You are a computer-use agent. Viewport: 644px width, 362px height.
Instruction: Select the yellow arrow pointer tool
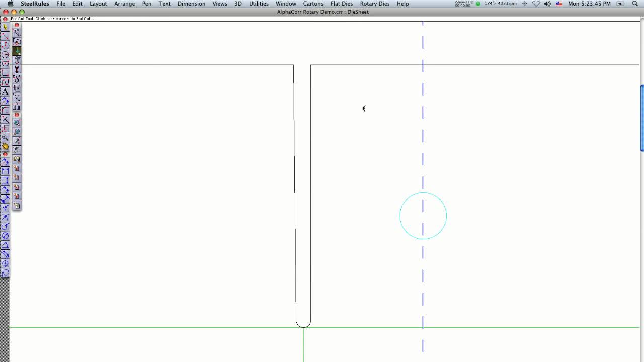point(5,27)
